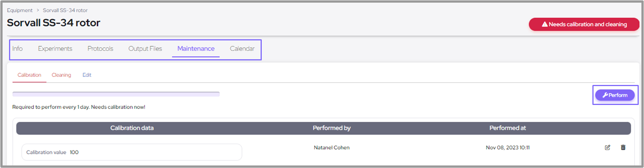Select the Calibration sub-tab
Image resolution: width=644 pixels, height=168 pixels.
click(29, 75)
